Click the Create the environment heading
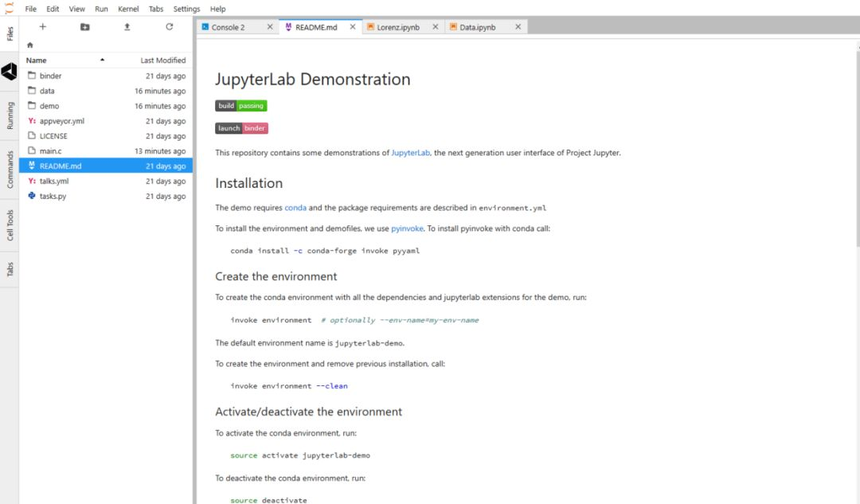This screenshot has width=860, height=504. pos(276,276)
